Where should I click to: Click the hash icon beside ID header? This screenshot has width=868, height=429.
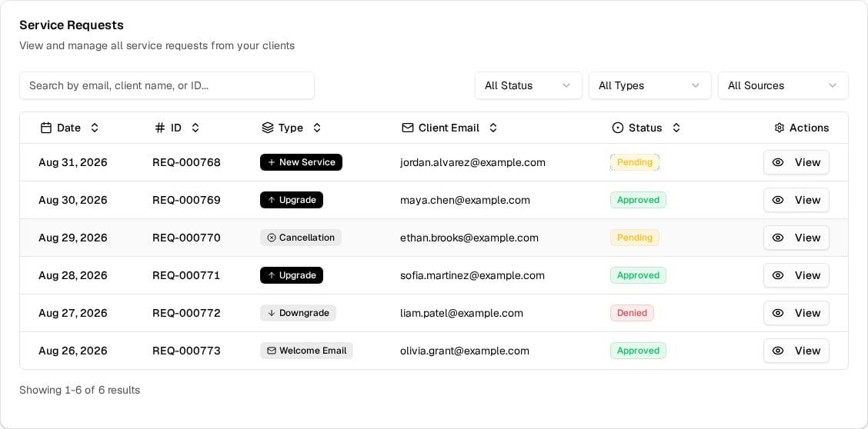pyautogui.click(x=160, y=128)
